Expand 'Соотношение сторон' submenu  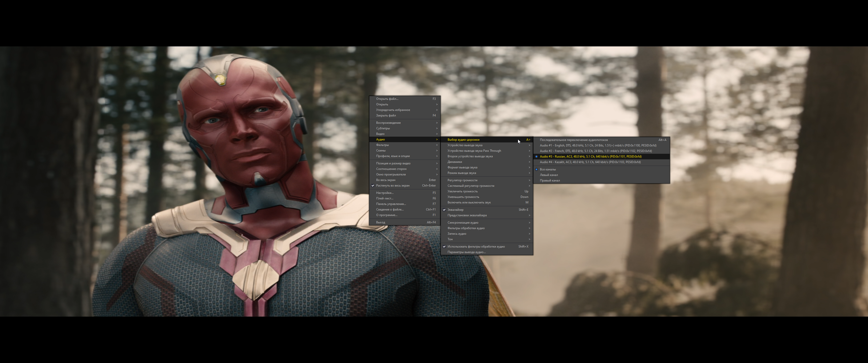click(405, 169)
